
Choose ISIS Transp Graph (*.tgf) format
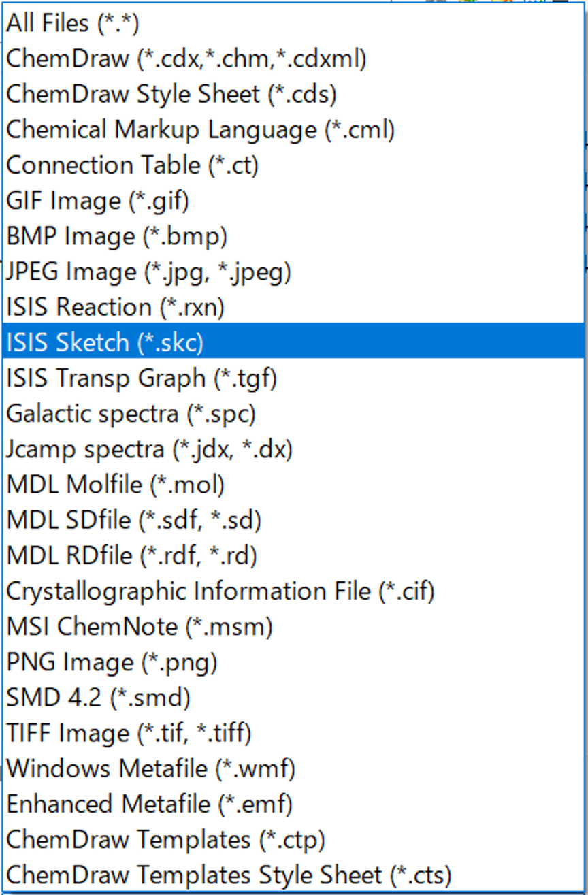(142, 378)
